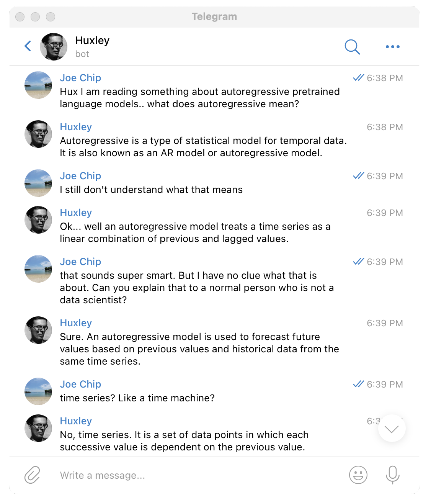Go back using the left chevron arrow
This screenshot has width=431, height=504.
click(28, 46)
